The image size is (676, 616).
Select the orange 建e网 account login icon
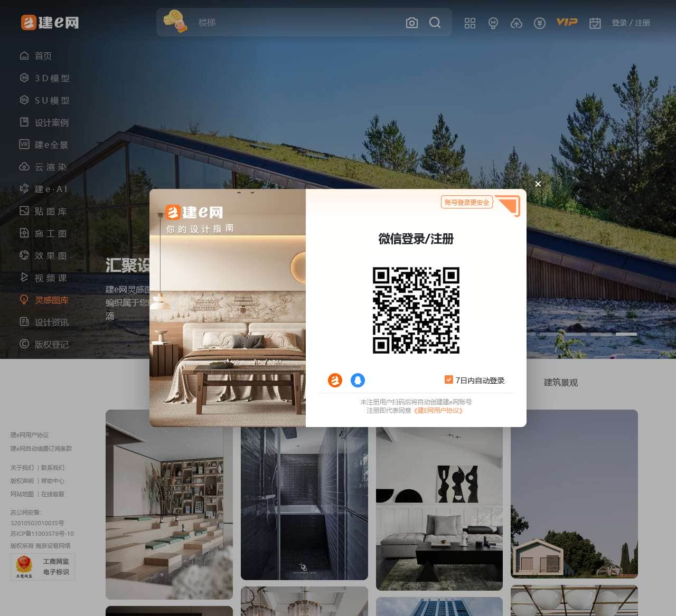[x=335, y=380]
